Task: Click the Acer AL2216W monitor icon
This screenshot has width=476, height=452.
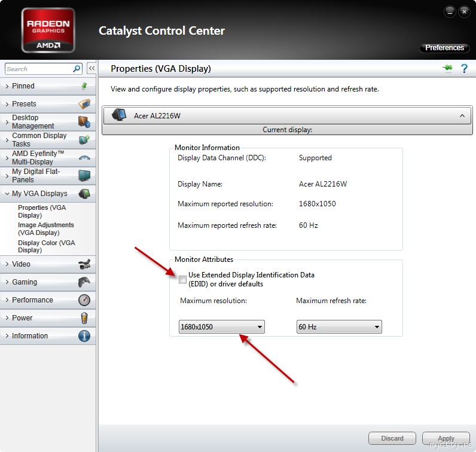Action: (119, 115)
